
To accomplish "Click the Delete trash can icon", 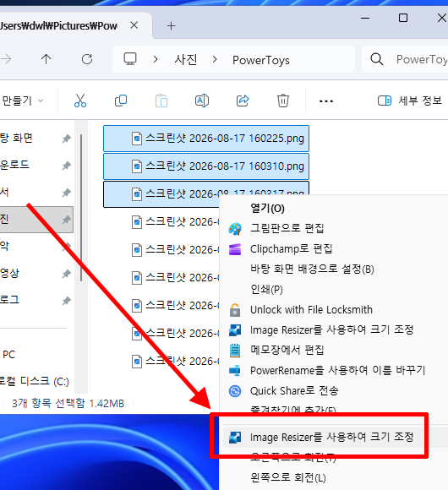I will [x=283, y=101].
